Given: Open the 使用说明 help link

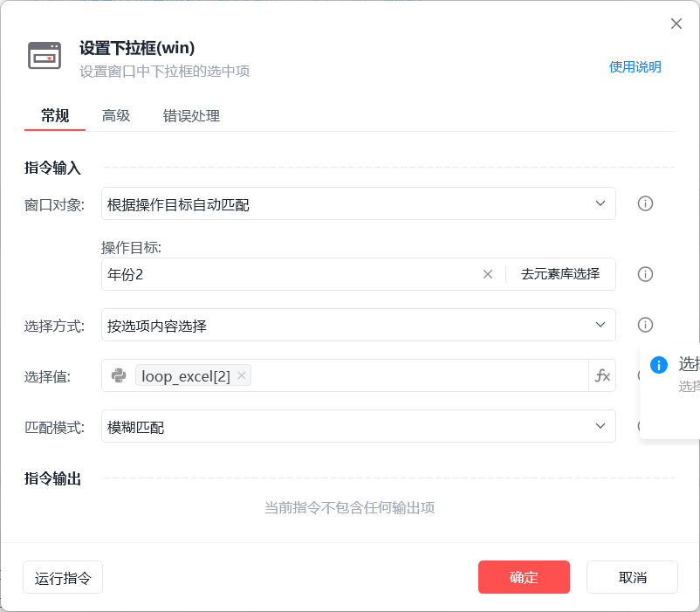Looking at the screenshot, I should point(635,67).
